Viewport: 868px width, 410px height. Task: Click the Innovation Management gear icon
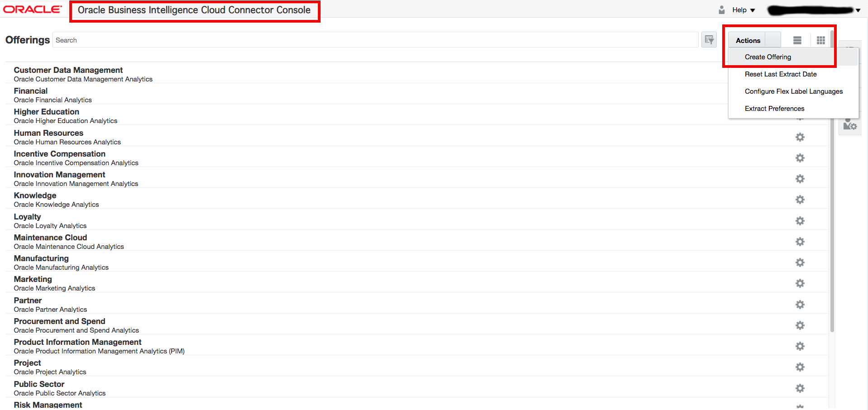tap(800, 179)
